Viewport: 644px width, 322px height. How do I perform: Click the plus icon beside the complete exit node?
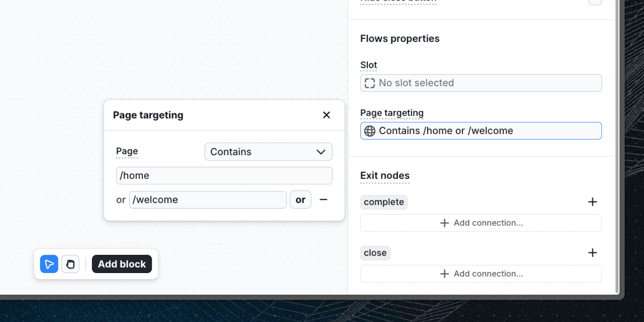[592, 202]
